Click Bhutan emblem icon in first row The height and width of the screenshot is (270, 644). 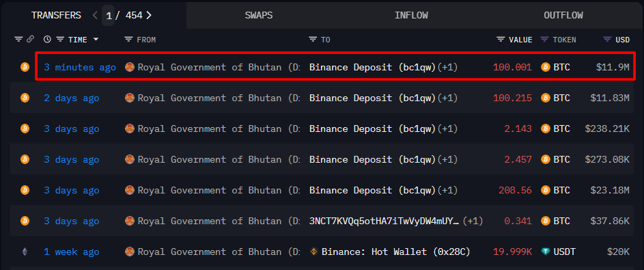pos(130,67)
